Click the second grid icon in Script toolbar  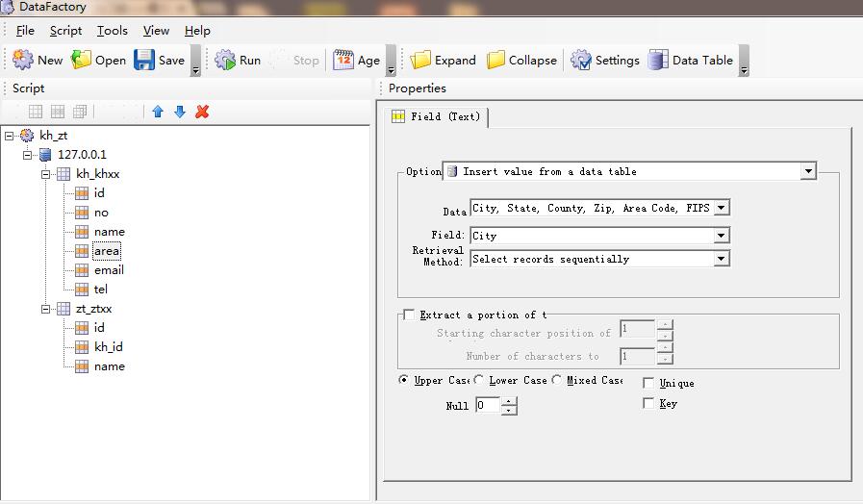click(57, 112)
